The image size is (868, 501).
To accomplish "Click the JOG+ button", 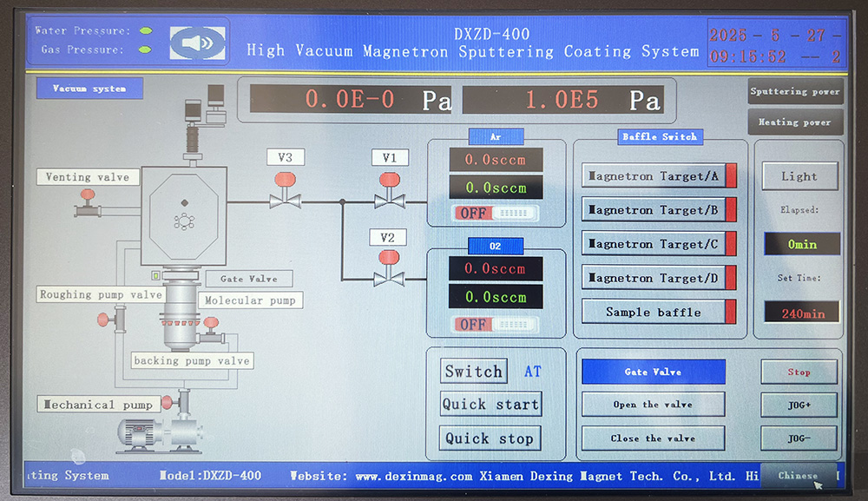I will (799, 405).
